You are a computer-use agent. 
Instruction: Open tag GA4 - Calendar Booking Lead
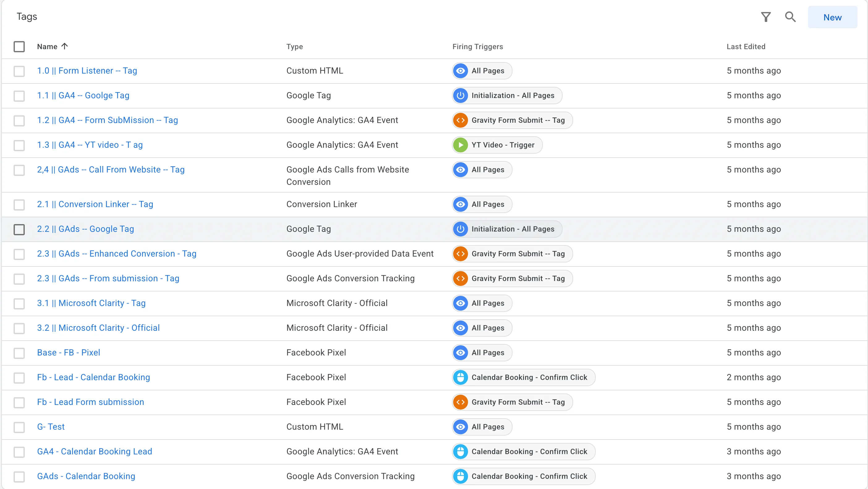95,451
